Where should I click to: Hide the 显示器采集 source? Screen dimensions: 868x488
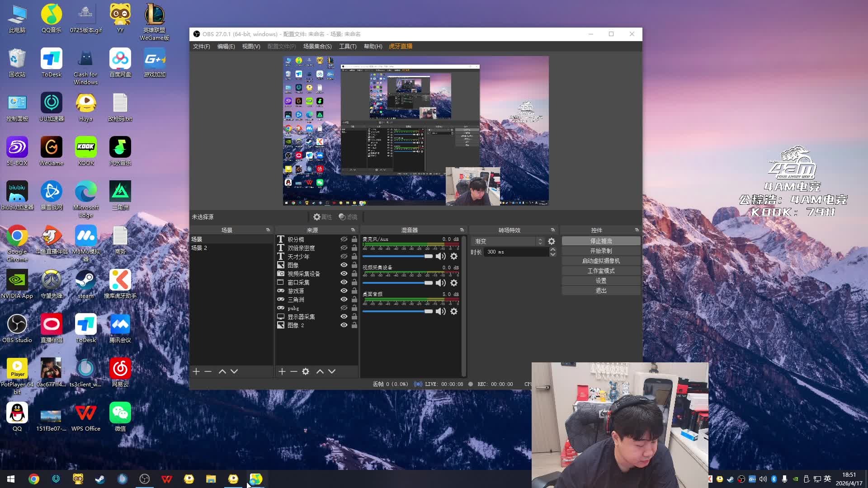pyautogui.click(x=344, y=317)
